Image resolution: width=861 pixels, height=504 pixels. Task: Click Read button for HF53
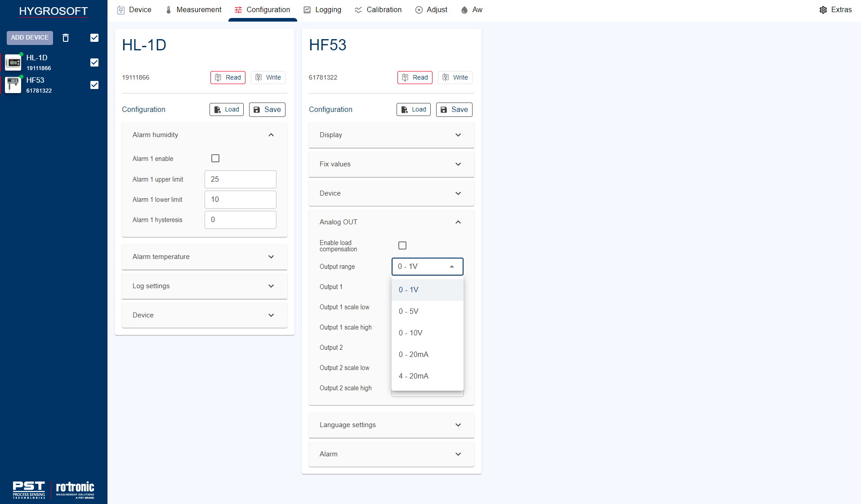point(415,77)
